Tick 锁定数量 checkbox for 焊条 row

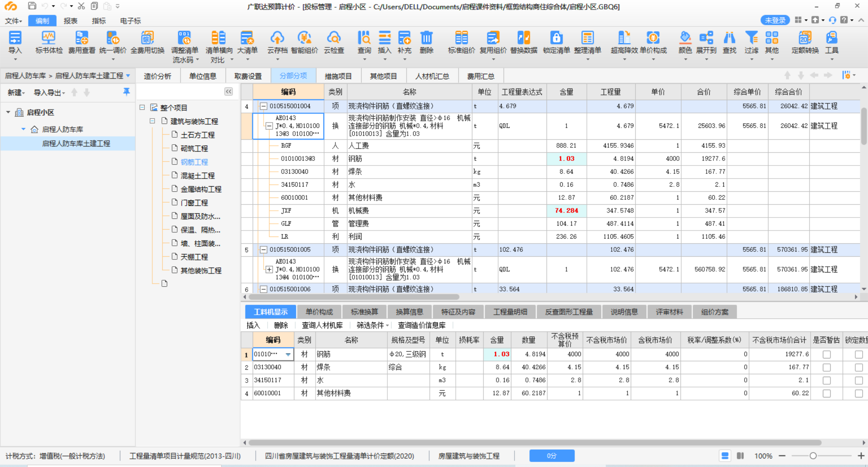click(x=859, y=368)
